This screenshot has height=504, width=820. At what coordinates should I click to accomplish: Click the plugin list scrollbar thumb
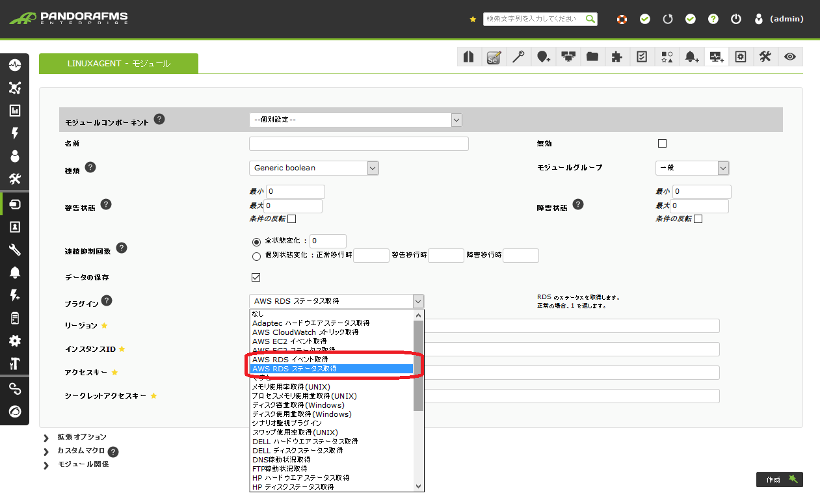(419, 365)
